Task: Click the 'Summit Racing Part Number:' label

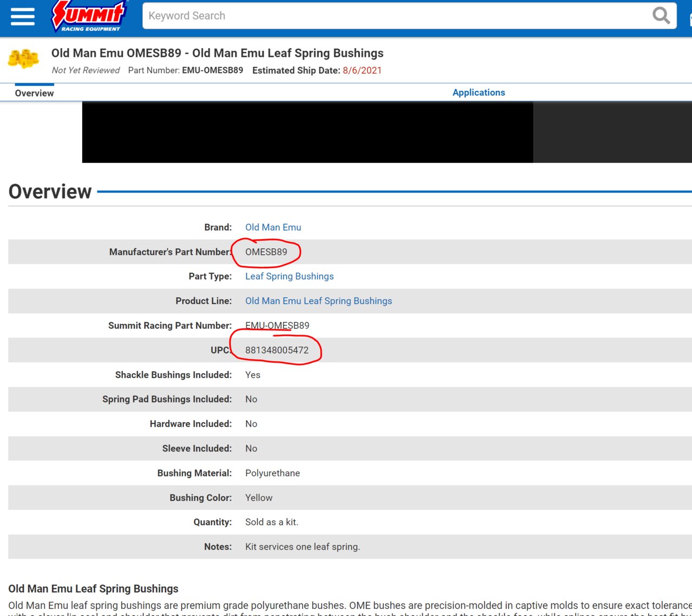Action: coord(170,326)
